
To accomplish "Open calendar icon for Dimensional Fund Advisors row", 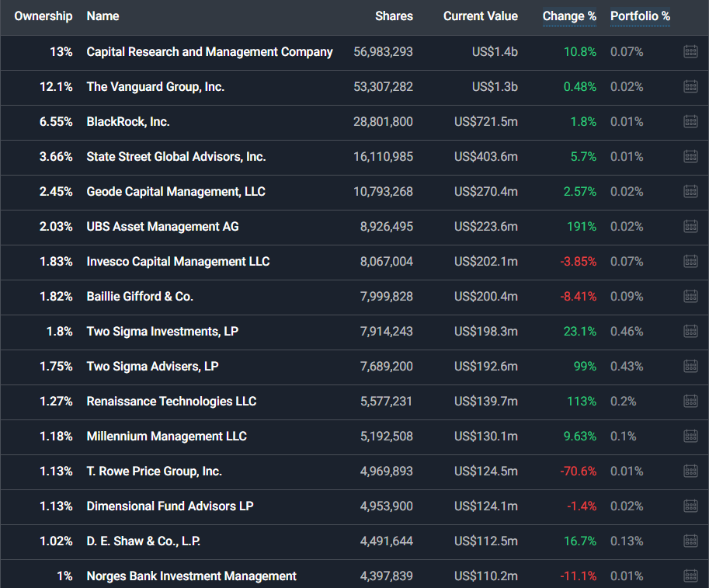I will [x=690, y=506].
